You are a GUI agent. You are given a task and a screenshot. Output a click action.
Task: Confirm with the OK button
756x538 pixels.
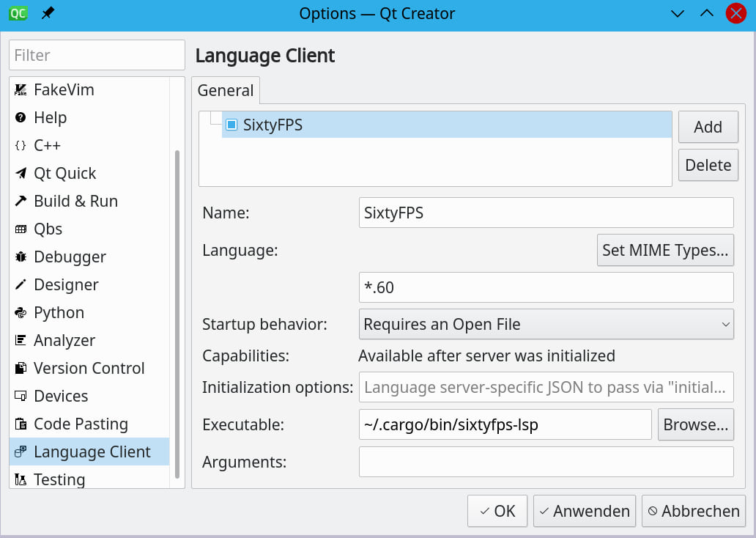(497, 511)
